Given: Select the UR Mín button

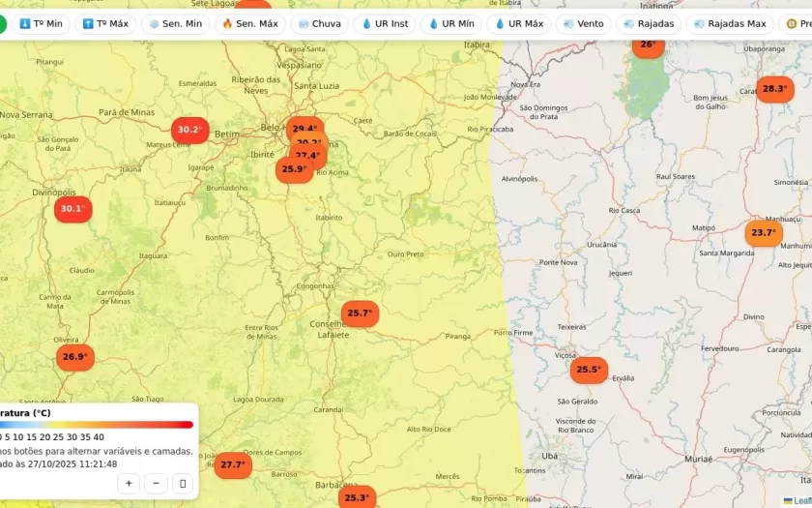Looking at the screenshot, I should point(451,24).
